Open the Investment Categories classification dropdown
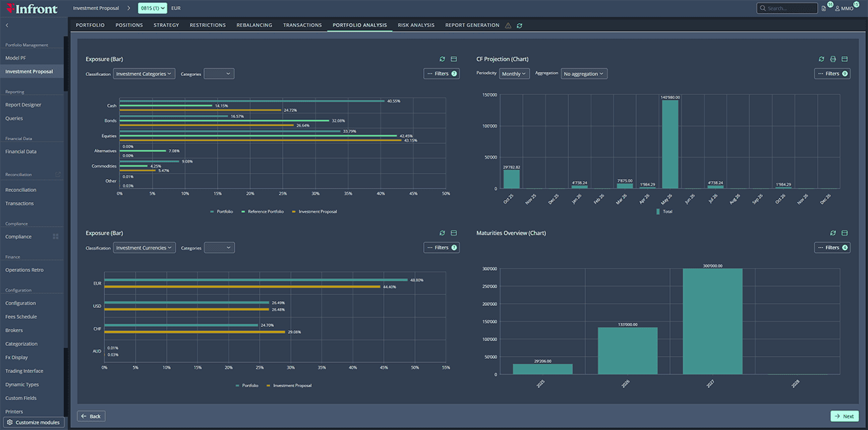The width and height of the screenshot is (868, 430). click(x=144, y=73)
